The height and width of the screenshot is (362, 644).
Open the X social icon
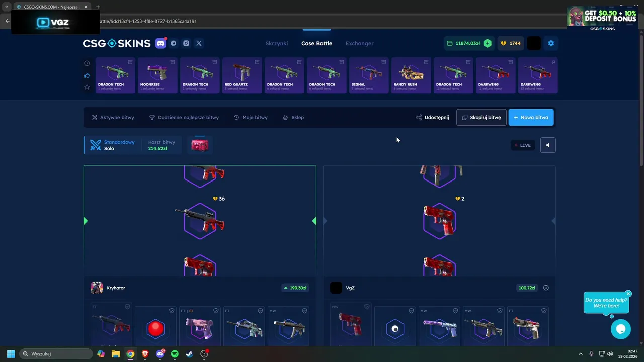coord(199,43)
